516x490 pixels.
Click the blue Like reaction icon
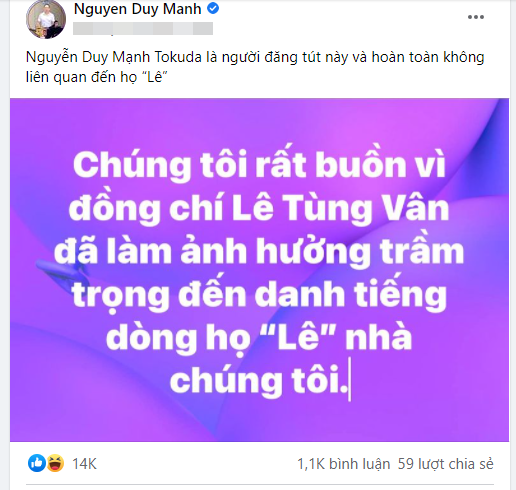[x=37, y=463]
